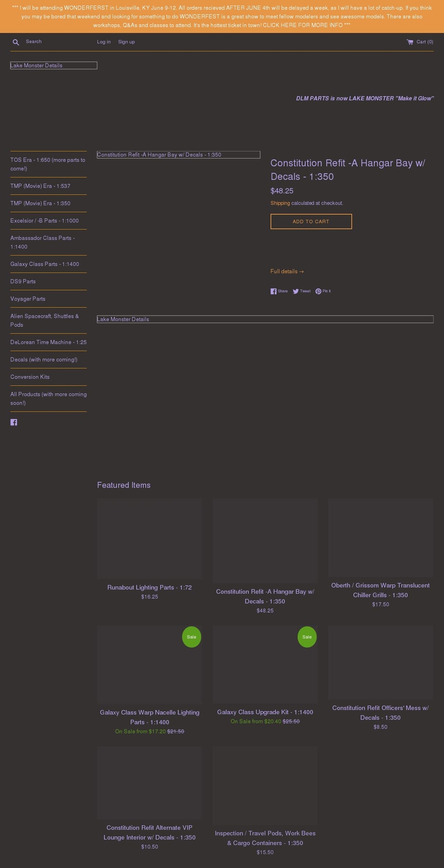Open DeLorean Time Machine - 1:25 category

pyautogui.click(x=49, y=342)
